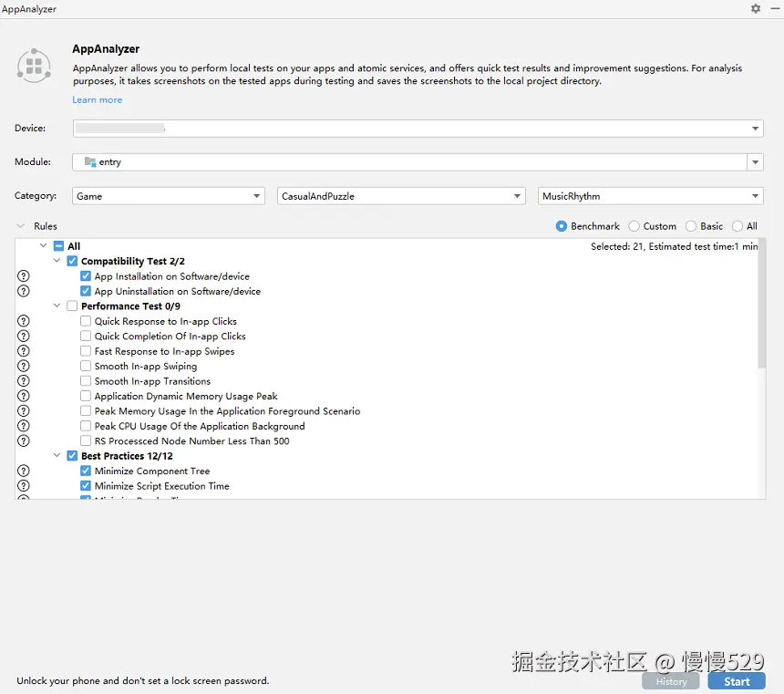Open help for Fast Response to In-app Swipes
This screenshot has width=784, height=694.
click(24, 351)
